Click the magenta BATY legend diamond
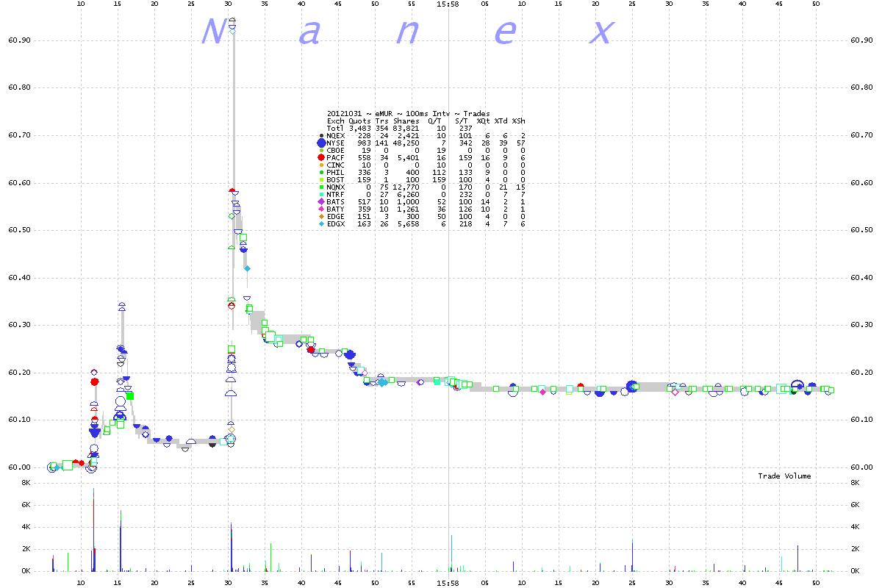The image size is (882, 588). click(321, 209)
